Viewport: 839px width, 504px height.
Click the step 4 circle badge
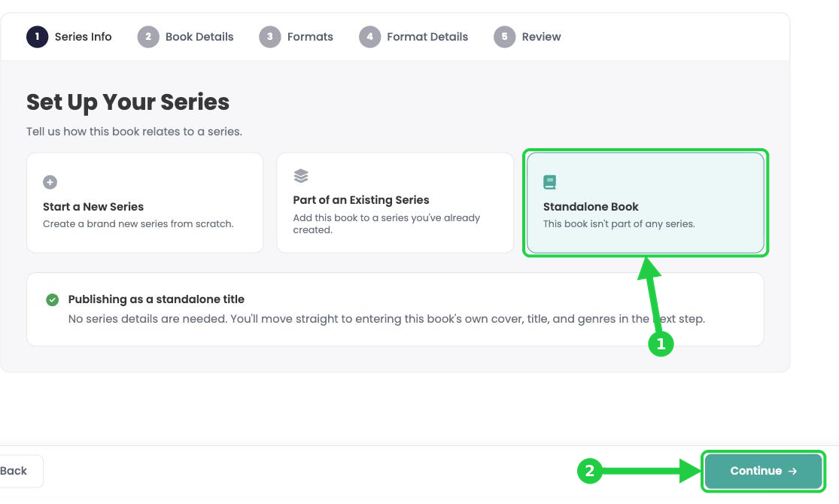[x=369, y=37]
